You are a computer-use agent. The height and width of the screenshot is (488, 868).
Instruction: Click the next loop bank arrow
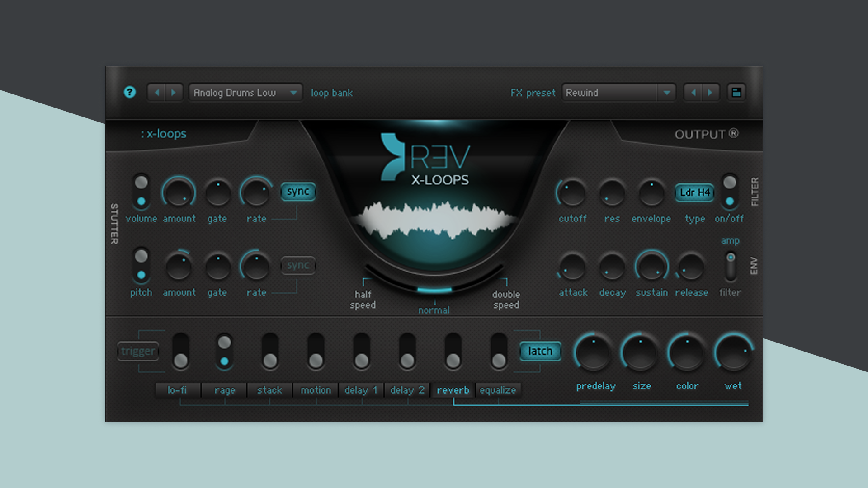point(174,92)
